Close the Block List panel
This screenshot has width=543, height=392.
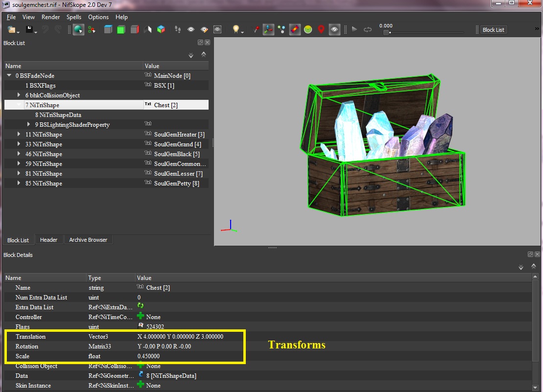coord(207,43)
